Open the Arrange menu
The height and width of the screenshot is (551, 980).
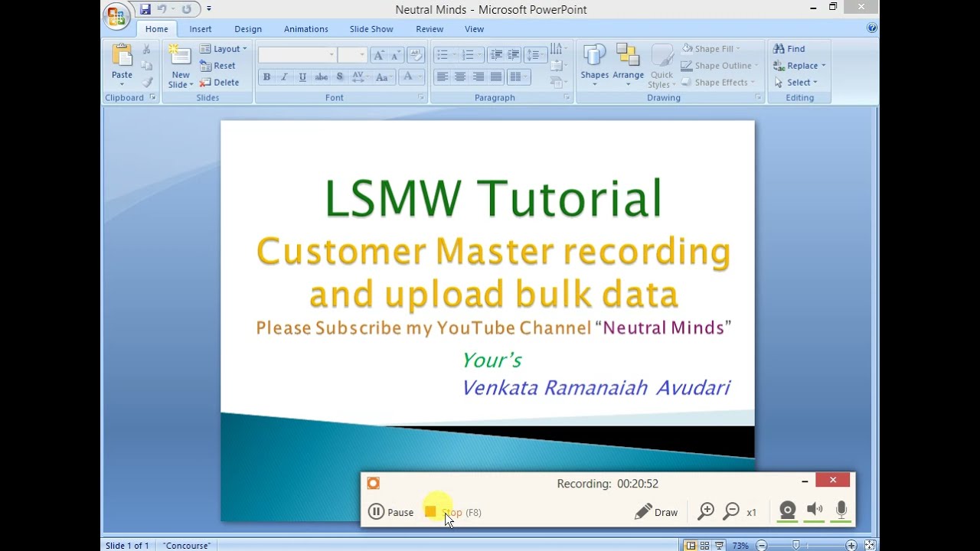[628, 65]
